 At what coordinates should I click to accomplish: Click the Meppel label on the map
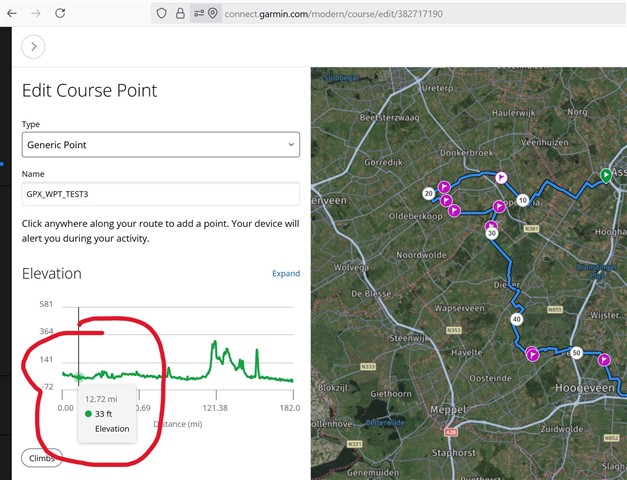448,410
